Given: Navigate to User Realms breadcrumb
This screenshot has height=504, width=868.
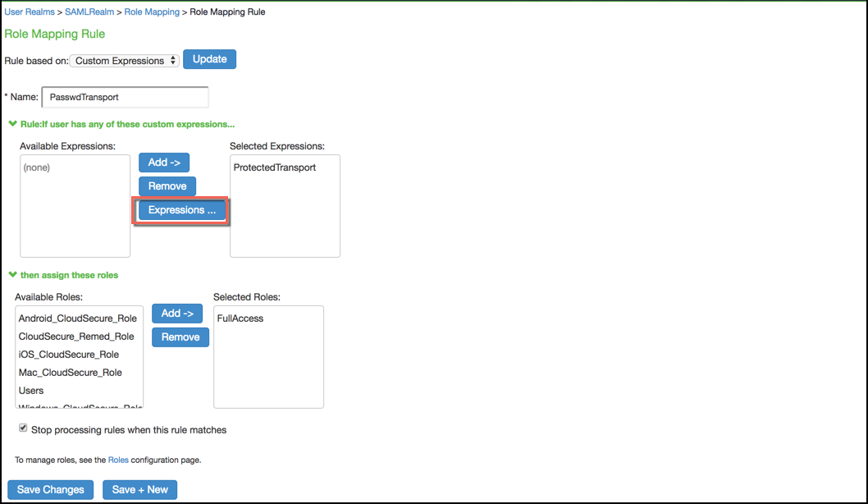Looking at the screenshot, I should click(x=30, y=11).
